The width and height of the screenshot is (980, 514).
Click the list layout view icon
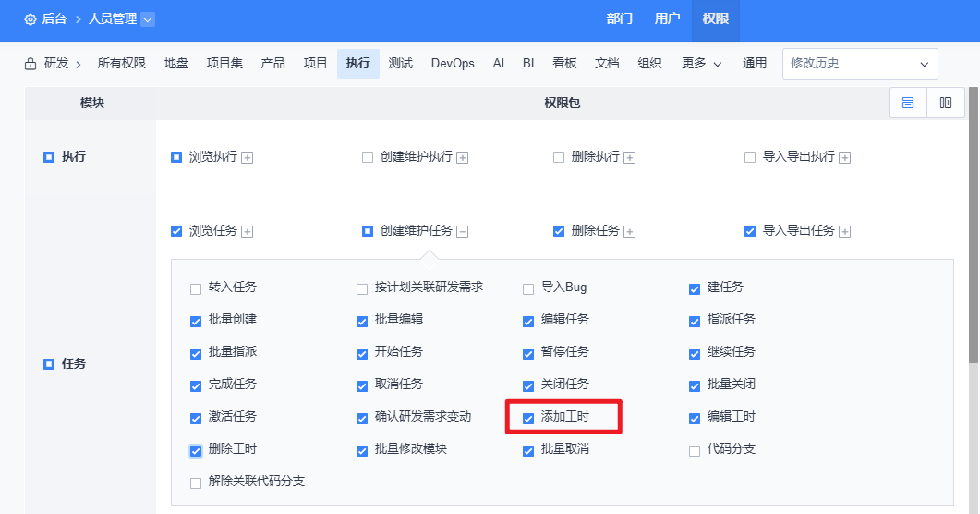click(x=908, y=103)
